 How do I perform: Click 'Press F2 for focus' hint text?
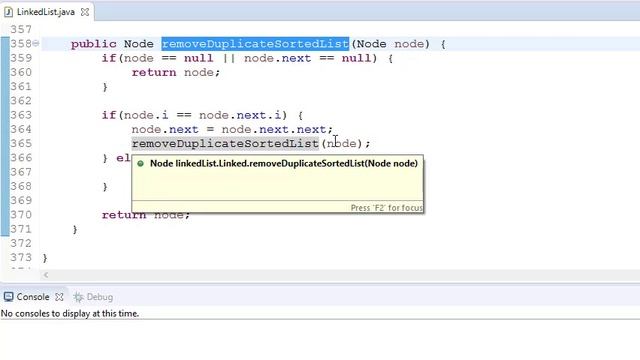(387, 208)
